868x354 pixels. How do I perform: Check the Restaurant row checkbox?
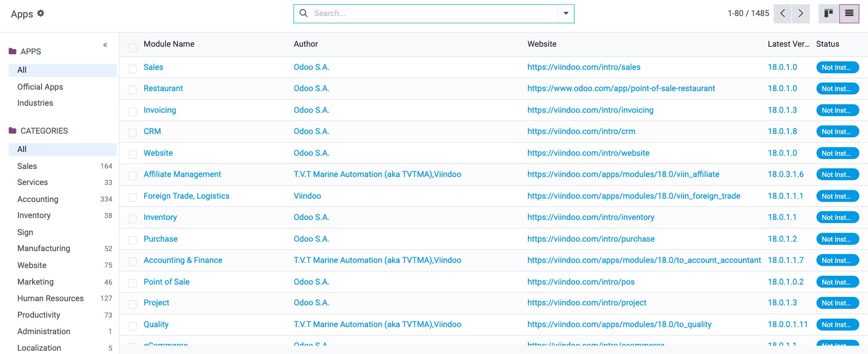[x=133, y=90]
